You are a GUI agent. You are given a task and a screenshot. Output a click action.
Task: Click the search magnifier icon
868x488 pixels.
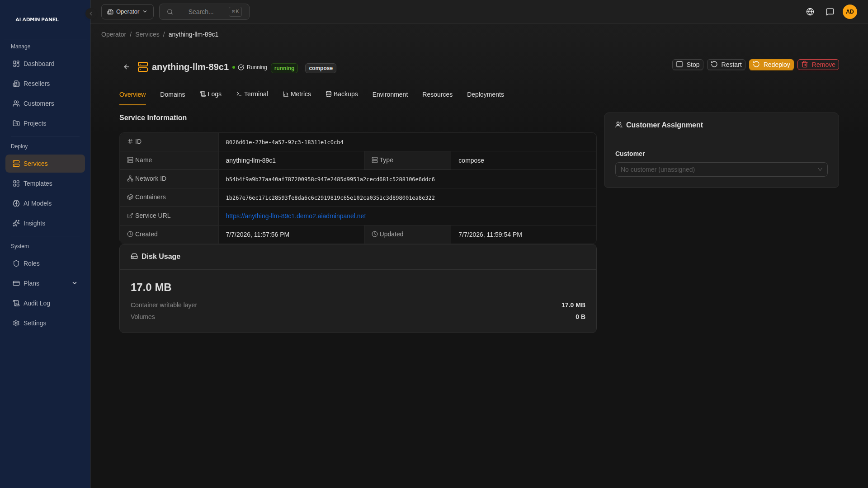coord(170,12)
